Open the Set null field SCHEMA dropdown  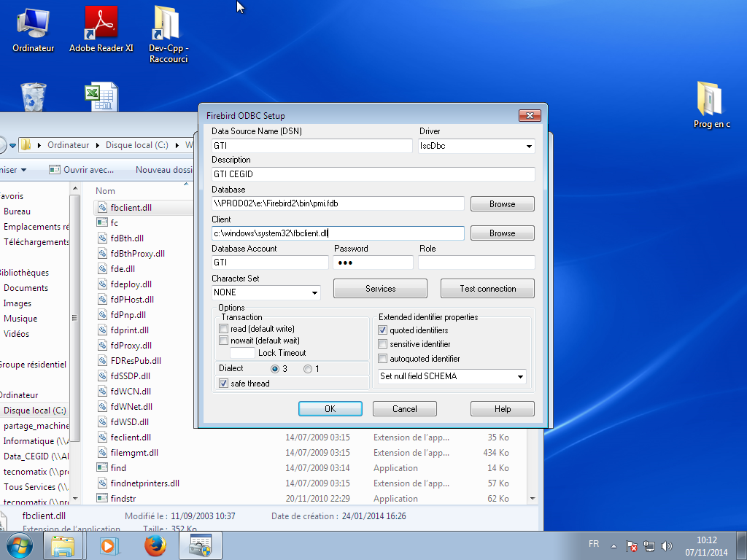coord(520,377)
